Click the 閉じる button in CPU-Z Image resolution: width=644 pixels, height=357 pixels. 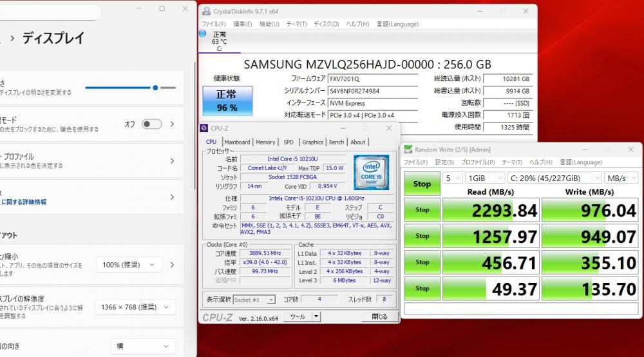pos(379,317)
